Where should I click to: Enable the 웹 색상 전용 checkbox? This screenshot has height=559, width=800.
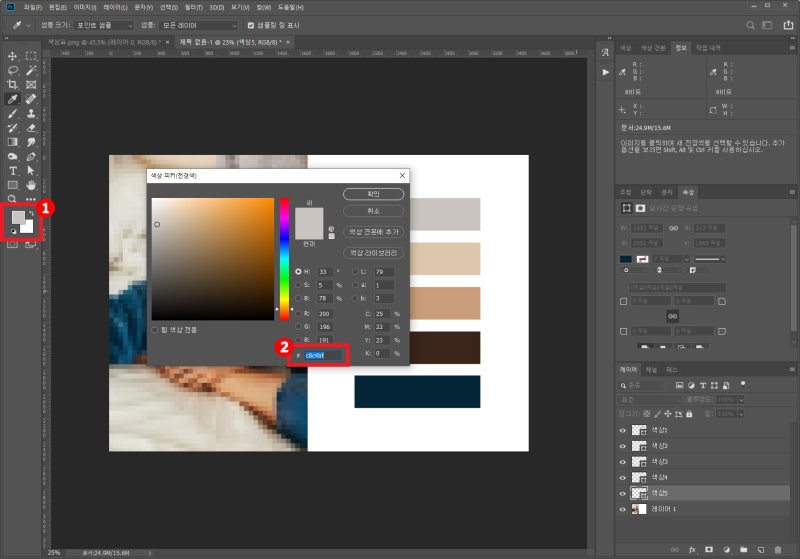(x=155, y=330)
